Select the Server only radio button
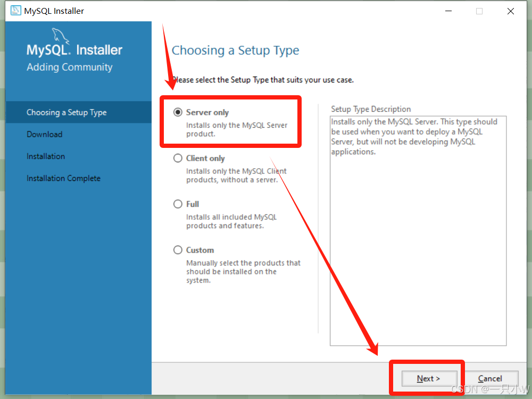 (178, 112)
